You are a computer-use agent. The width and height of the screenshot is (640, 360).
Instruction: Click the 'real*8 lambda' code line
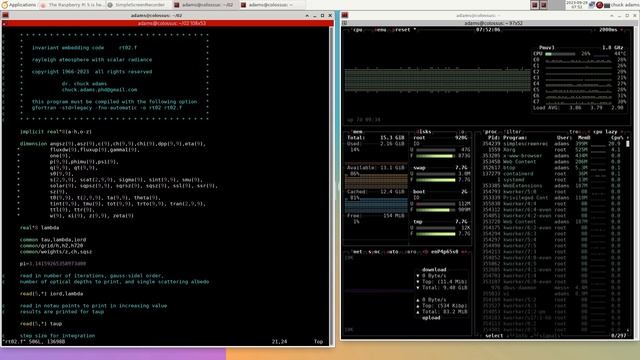point(39,228)
